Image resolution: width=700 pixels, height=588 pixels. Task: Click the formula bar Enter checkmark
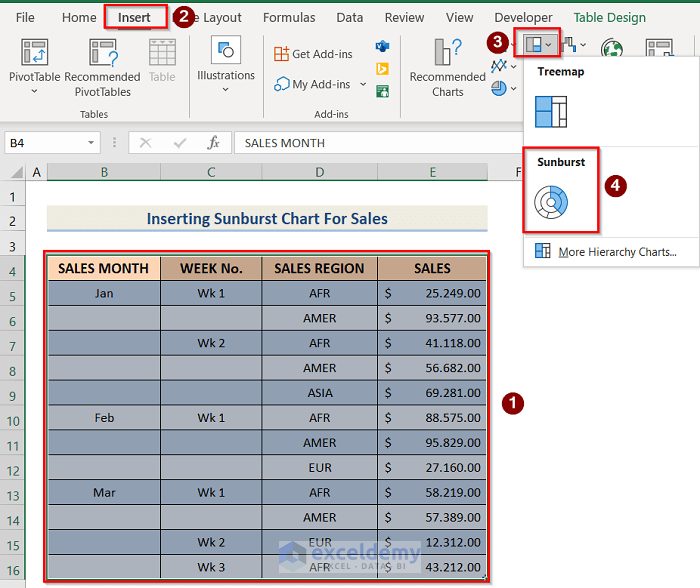pyautogui.click(x=180, y=143)
